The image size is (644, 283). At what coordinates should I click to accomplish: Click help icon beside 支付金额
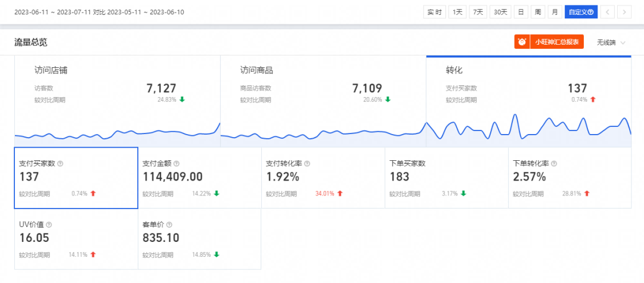(x=177, y=163)
